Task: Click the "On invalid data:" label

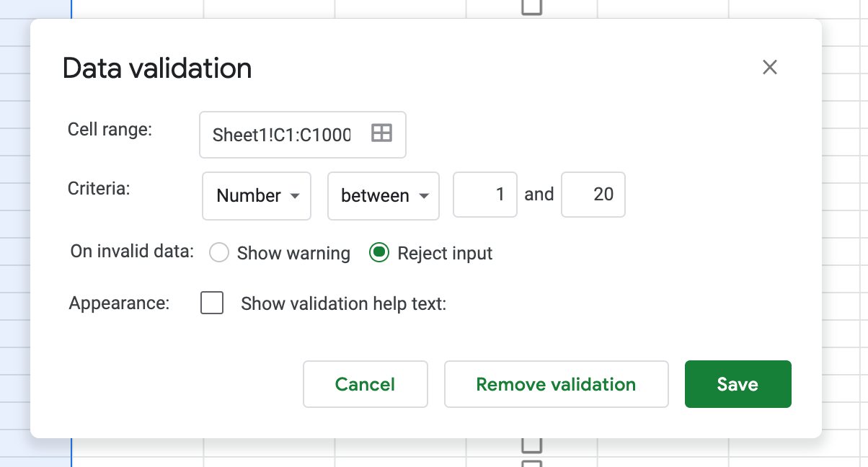Action: (132, 252)
